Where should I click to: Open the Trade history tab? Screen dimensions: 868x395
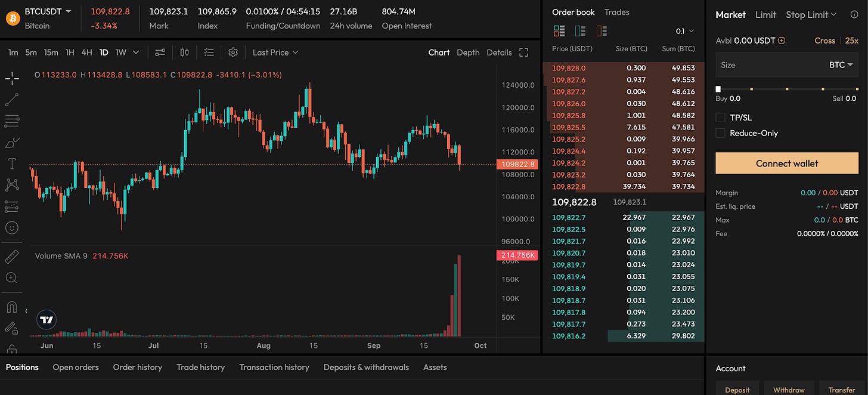coord(200,367)
